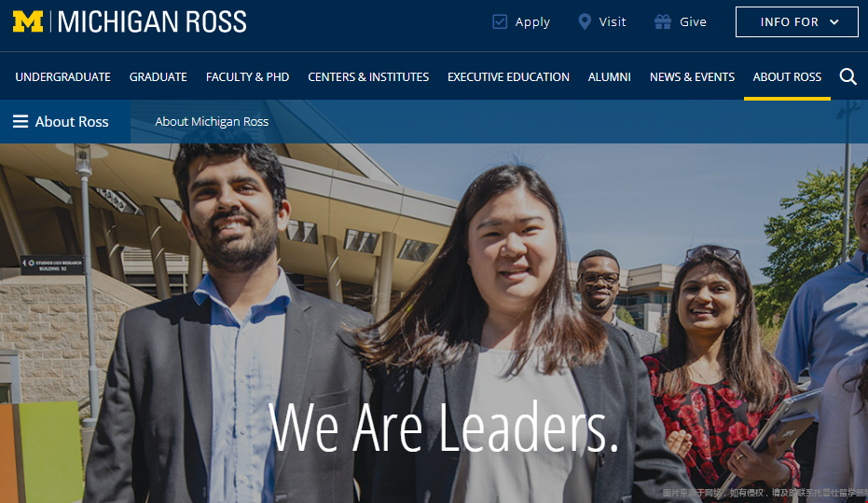This screenshot has height=503, width=868.
Task: Select Executive Education navigation item
Action: point(508,77)
